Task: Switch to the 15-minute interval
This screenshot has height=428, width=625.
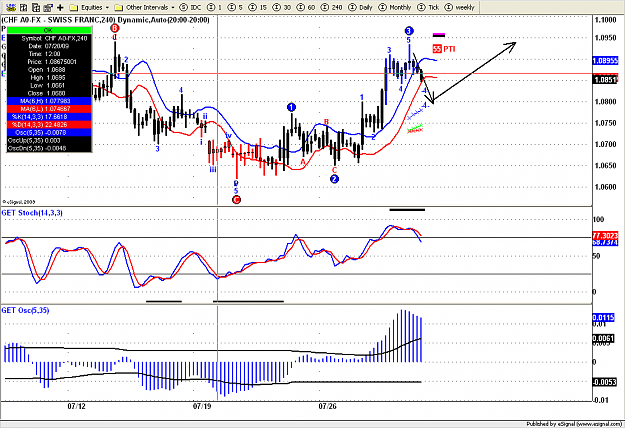Action: [257, 7]
